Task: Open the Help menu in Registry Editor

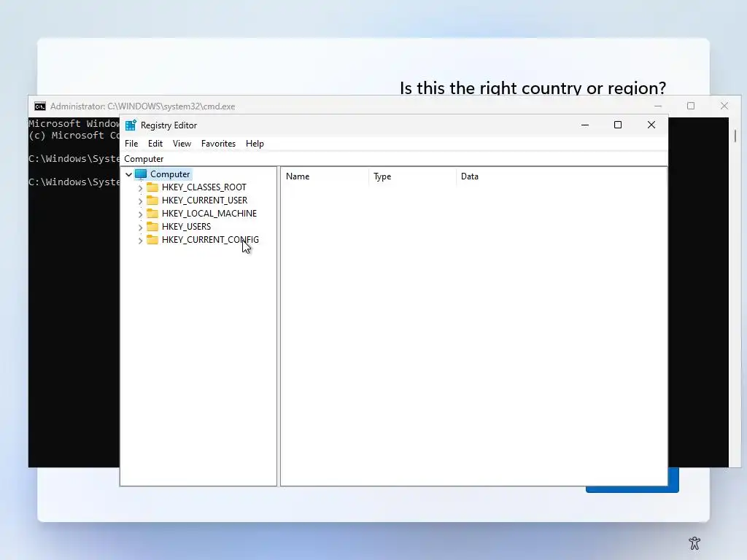Action: [255, 144]
